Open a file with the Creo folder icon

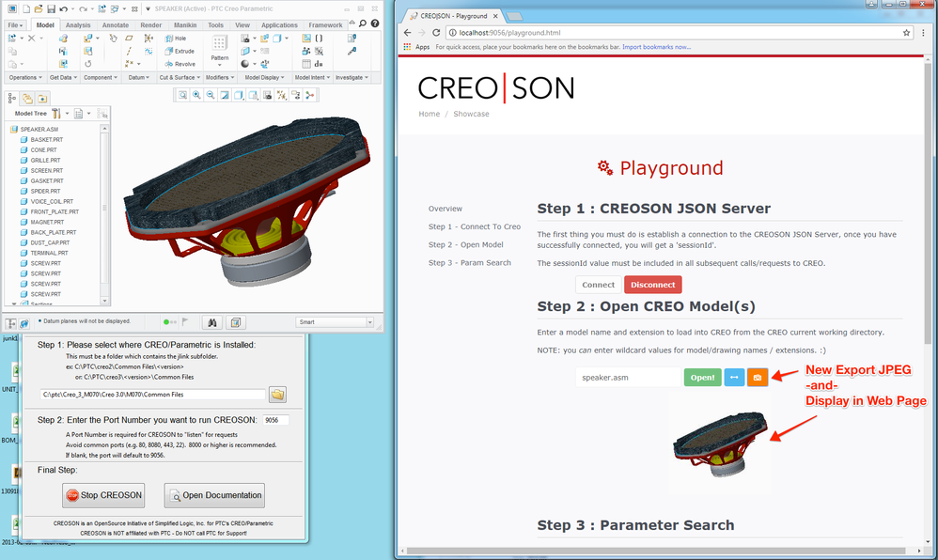39,9
